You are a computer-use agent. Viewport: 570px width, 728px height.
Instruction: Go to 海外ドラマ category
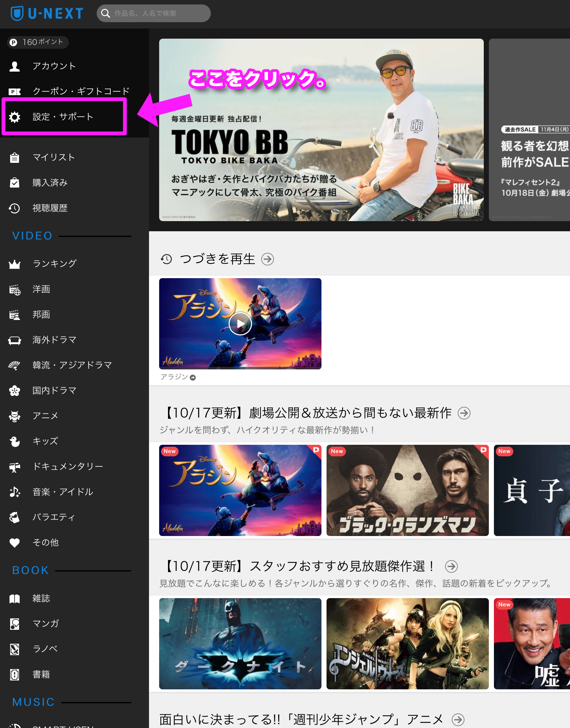click(x=55, y=340)
